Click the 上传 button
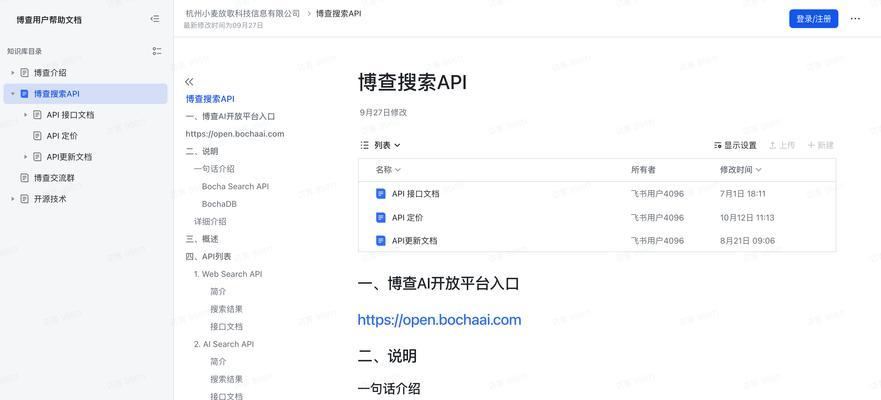The height and width of the screenshot is (400, 881). [782, 146]
